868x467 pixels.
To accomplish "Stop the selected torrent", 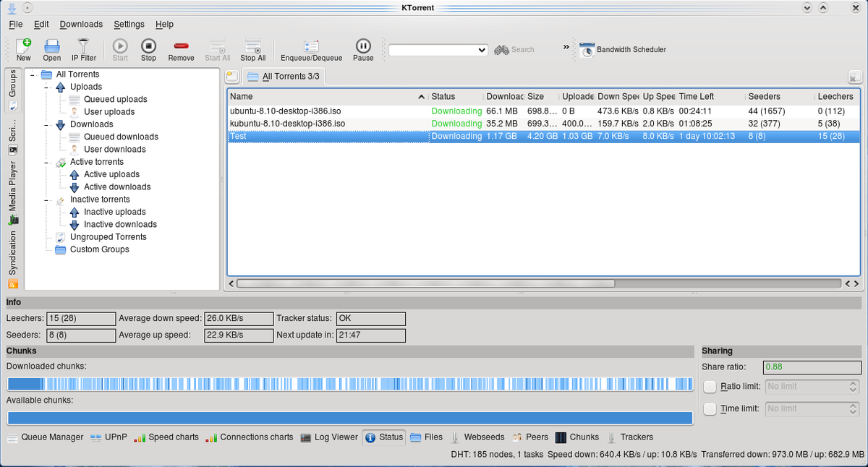I will click(148, 48).
